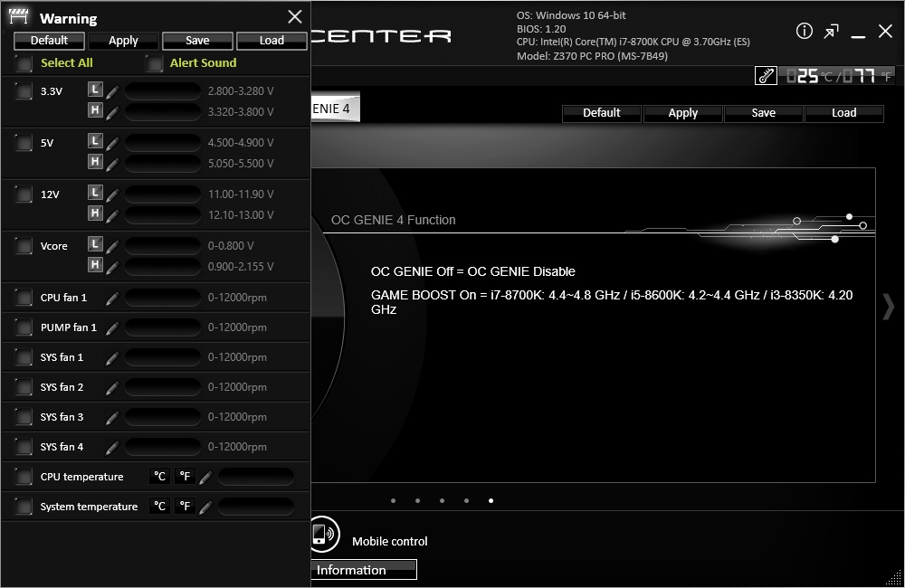Check the CPU fan 1 warning checkbox

[x=24, y=298]
